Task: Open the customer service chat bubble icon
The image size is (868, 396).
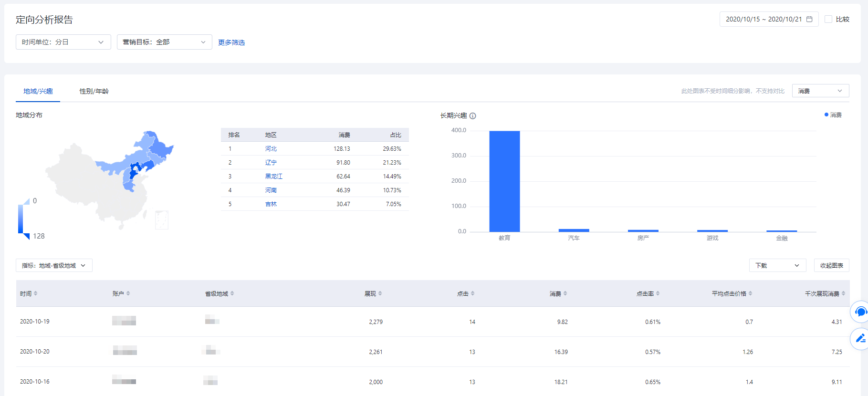Action: coord(860,312)
